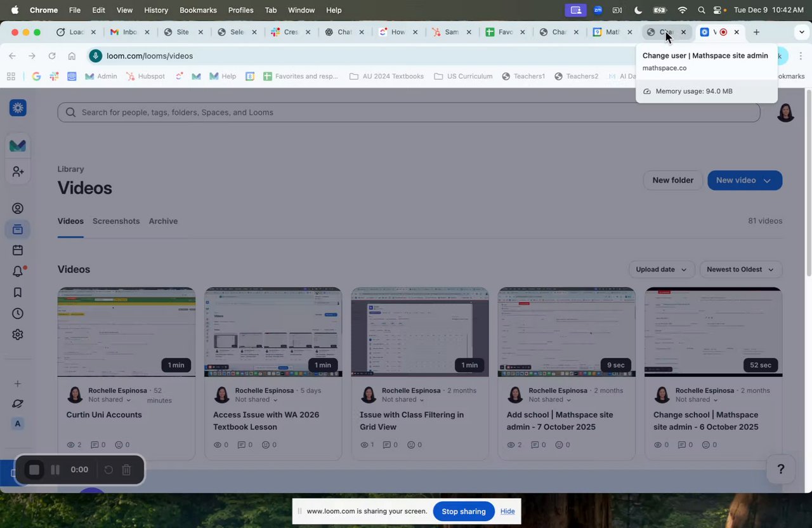Go back with Chrome back arrow

pyautogui.click(x=12, y=56)
